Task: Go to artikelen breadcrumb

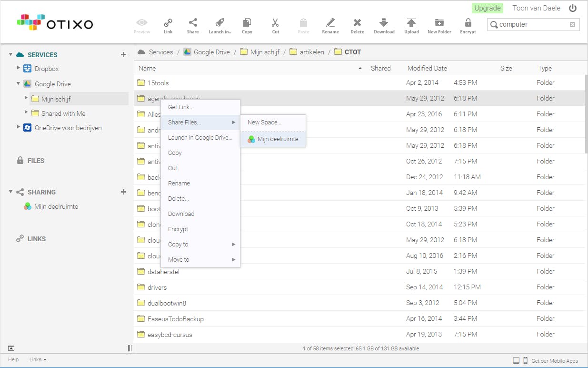Action: (x=307, y=52)
